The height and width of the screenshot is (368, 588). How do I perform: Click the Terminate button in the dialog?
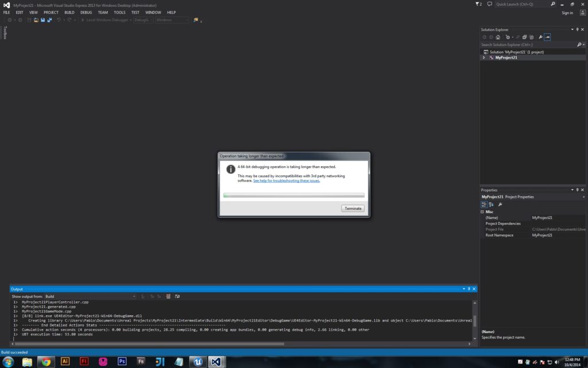click(x=353, y=208)
